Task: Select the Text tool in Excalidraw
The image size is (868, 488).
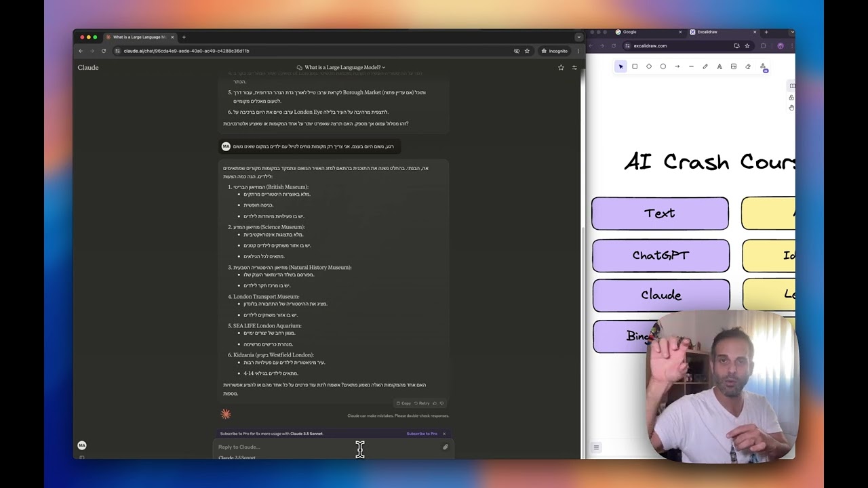Action: (719, 66)
